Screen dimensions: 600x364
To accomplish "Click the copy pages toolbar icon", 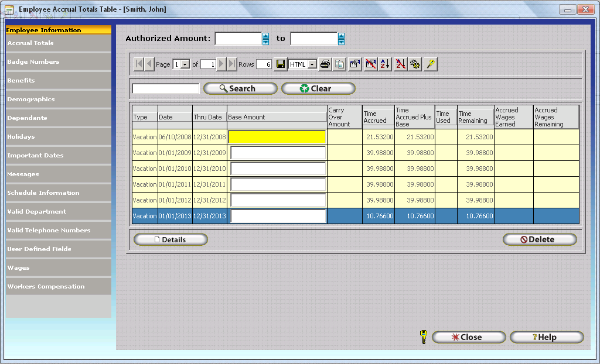I will coord(339,64).
